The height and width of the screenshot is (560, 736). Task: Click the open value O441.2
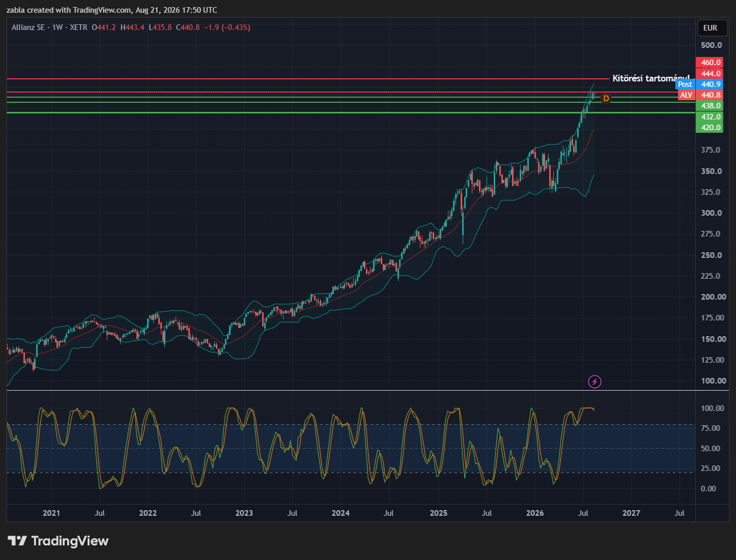[104, 27]
